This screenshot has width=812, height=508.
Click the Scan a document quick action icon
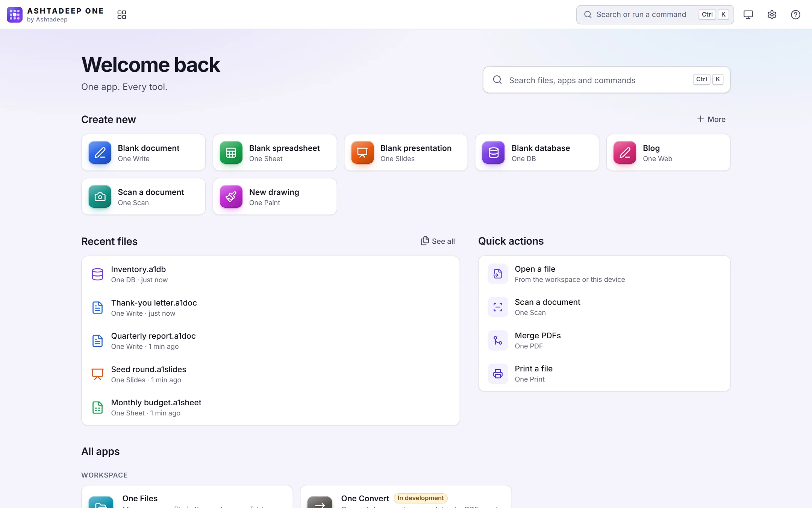coord(498,307)
